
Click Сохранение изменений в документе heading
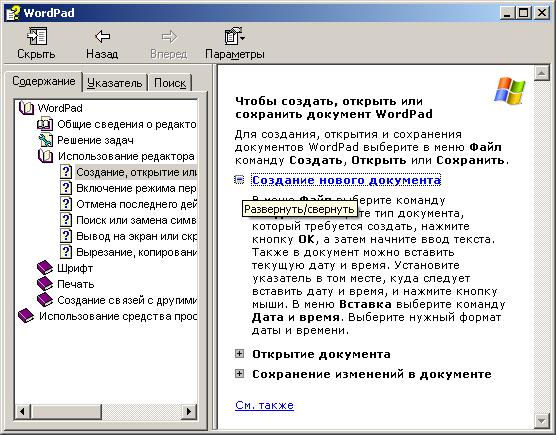point(372,374)
